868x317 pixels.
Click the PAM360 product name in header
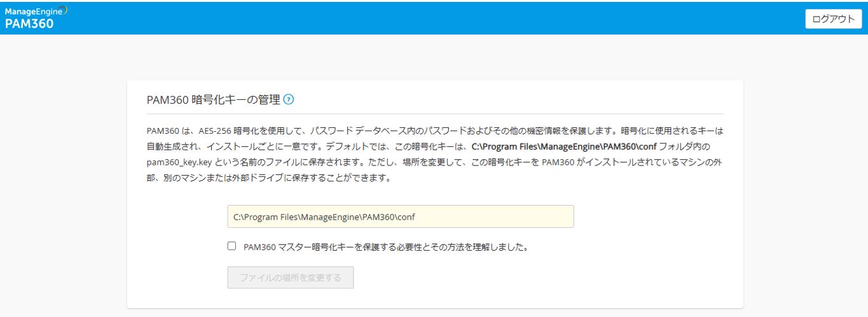click(x=29, y=24)
